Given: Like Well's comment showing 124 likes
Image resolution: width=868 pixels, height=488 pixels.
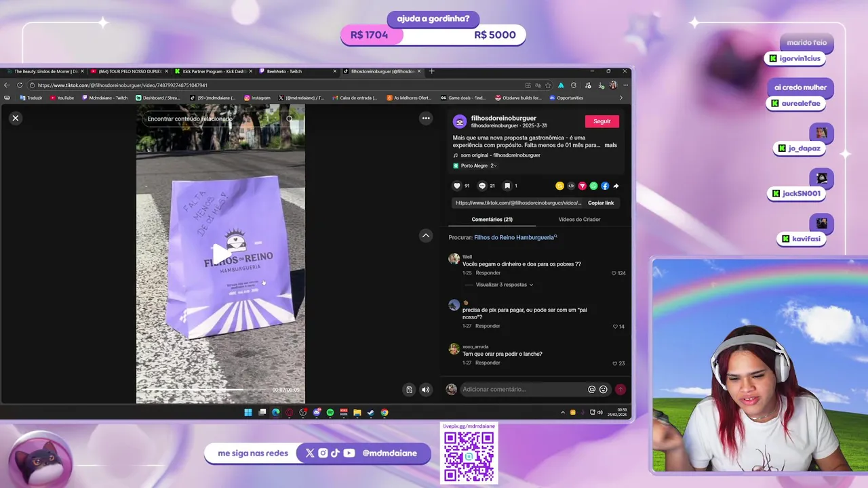Looking at the screenshot, I should (614, 273).
